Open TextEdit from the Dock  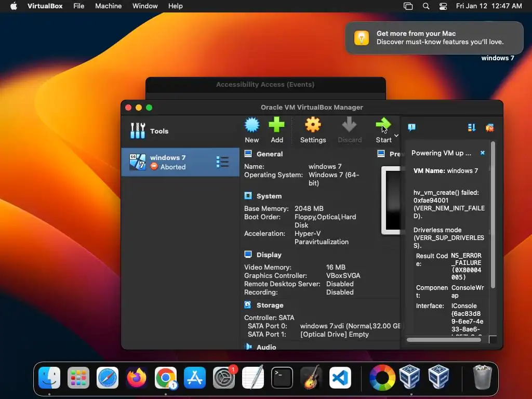253,377
